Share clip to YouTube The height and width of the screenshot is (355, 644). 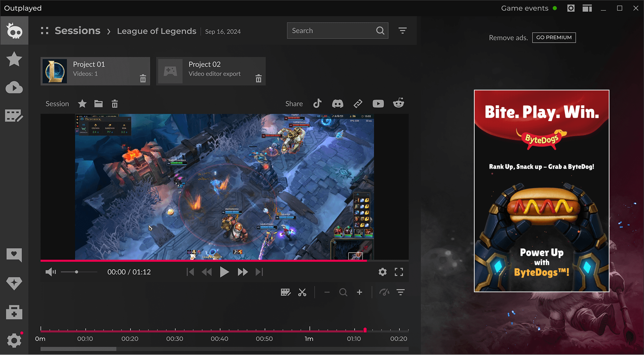tap(378, 104)
